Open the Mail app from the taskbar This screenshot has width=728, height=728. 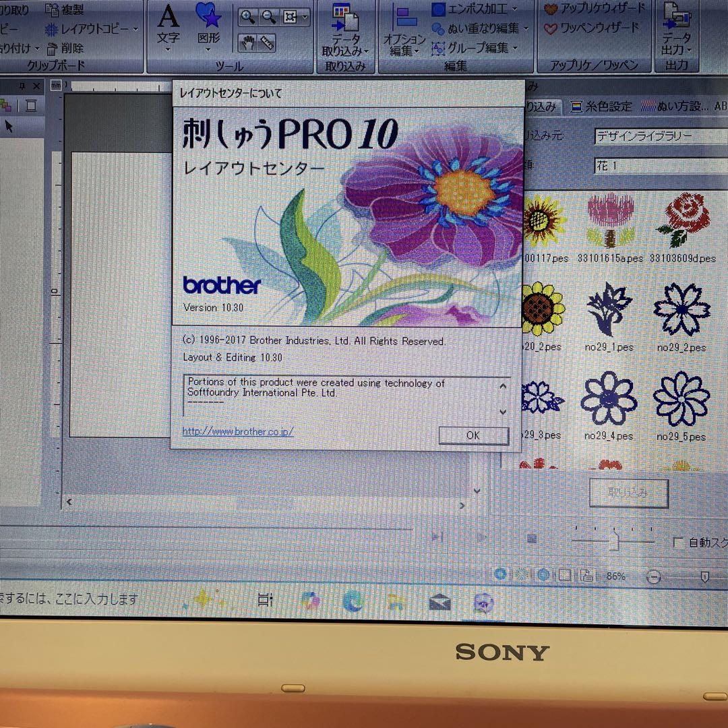pyautogui.click(x=439, y=603)
